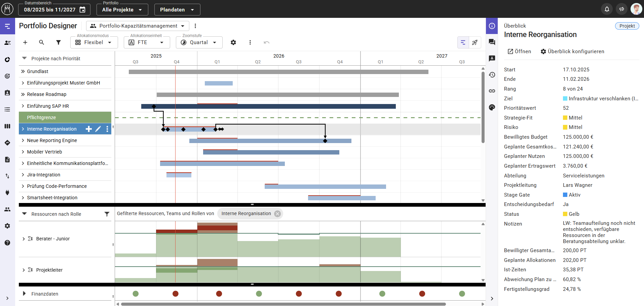Click the Öffnen link in overview

(x=519, y=52)
